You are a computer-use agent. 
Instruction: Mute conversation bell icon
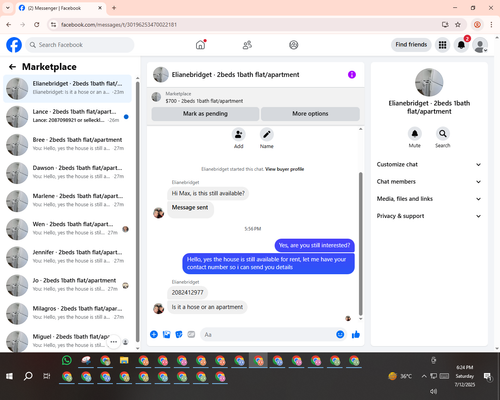(415, 134)
